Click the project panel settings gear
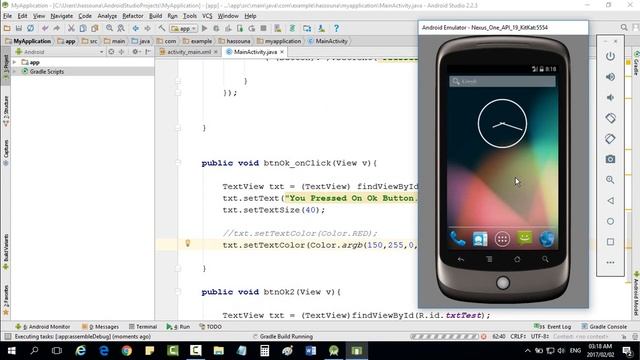This screenshot has width=640, height=360. (x=135, y=52)
